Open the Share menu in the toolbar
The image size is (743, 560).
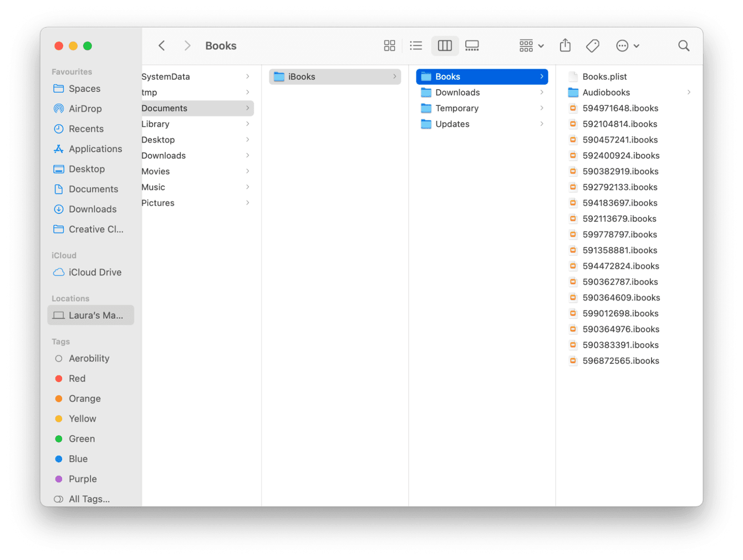click(565, 45)
